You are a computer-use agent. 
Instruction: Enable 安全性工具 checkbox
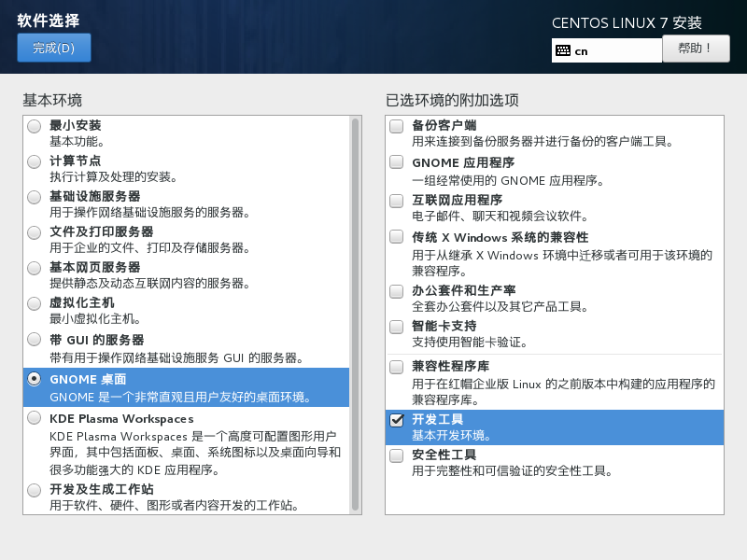[396, 455]
